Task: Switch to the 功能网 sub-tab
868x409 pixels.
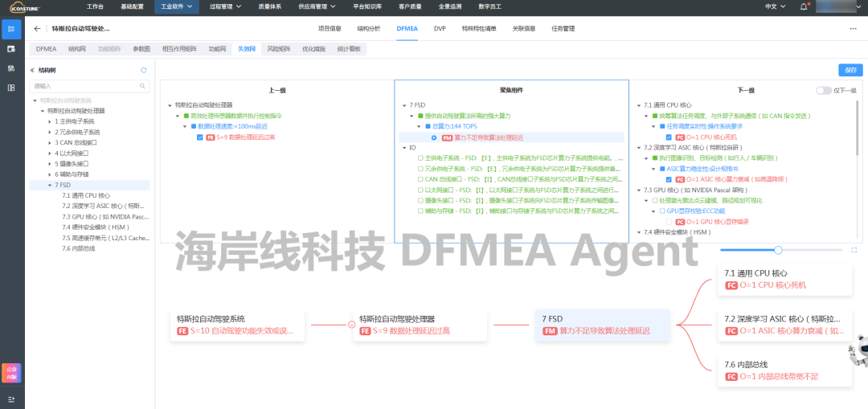Action: point(217,49)
